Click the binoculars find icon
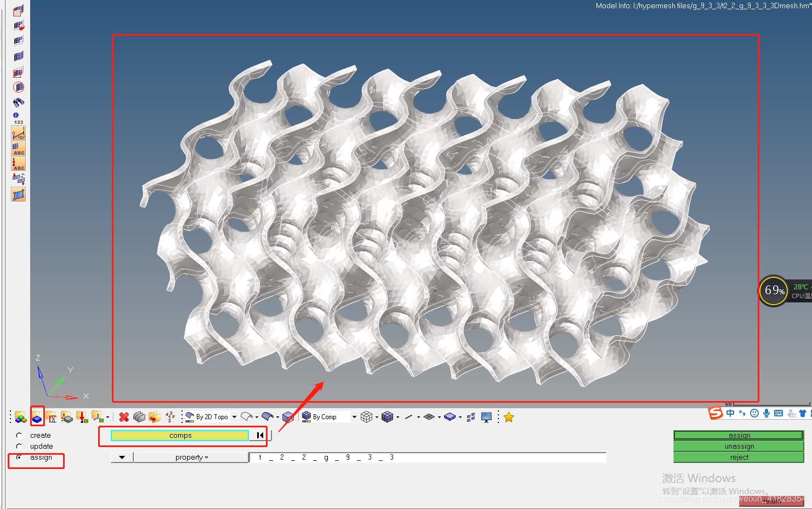Screen dimensions: 812x509 tap(19, 102)
